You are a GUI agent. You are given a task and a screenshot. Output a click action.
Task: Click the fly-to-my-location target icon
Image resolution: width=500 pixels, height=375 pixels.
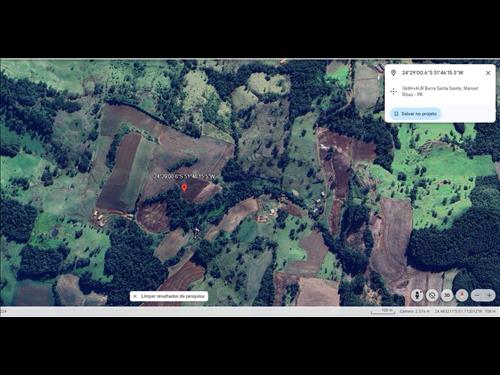point(432,295)
